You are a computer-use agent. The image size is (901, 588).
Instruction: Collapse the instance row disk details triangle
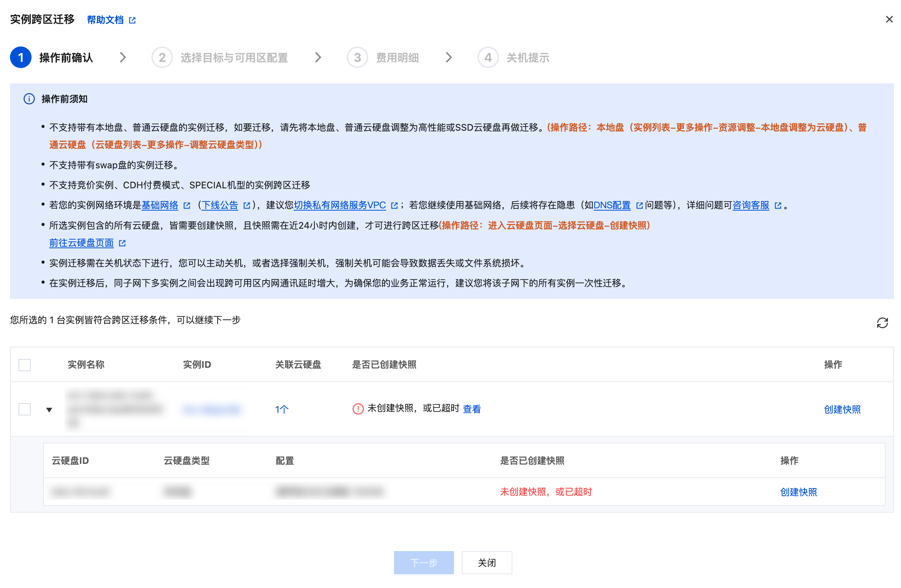pos(49,410)
